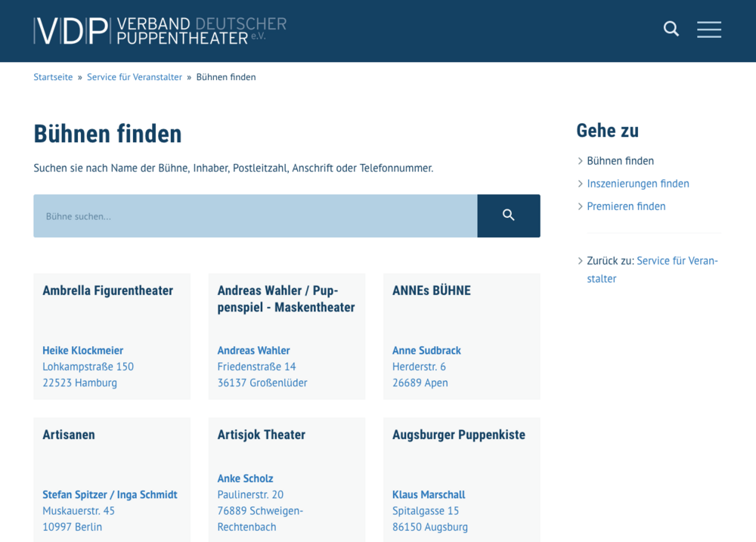Screen dimensions: 756x542
Task: Submit the Bühne search with the magnifier button
Action: [x=509, y=215]
